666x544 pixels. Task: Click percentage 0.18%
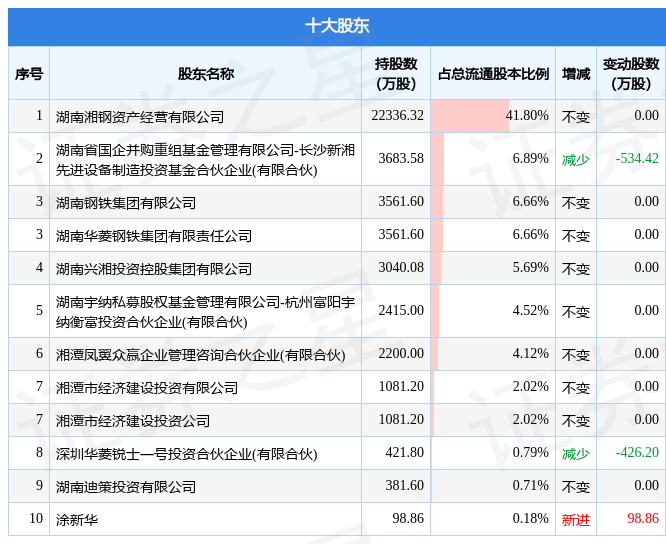[x=531, y=519]
